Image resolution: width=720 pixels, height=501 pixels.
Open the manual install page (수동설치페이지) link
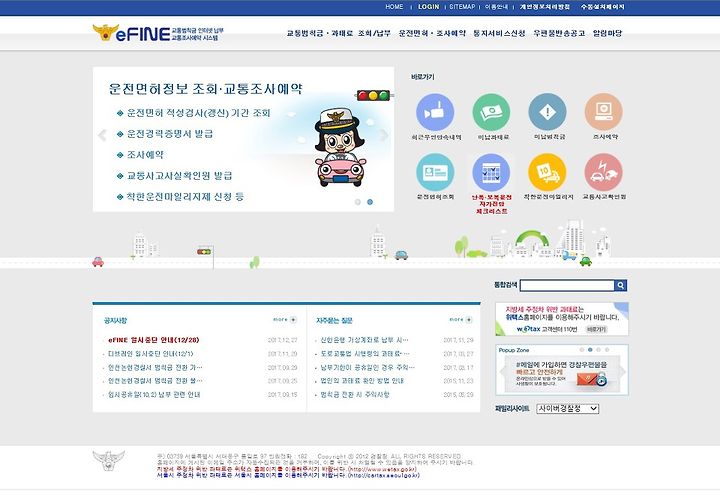(602, 7)
